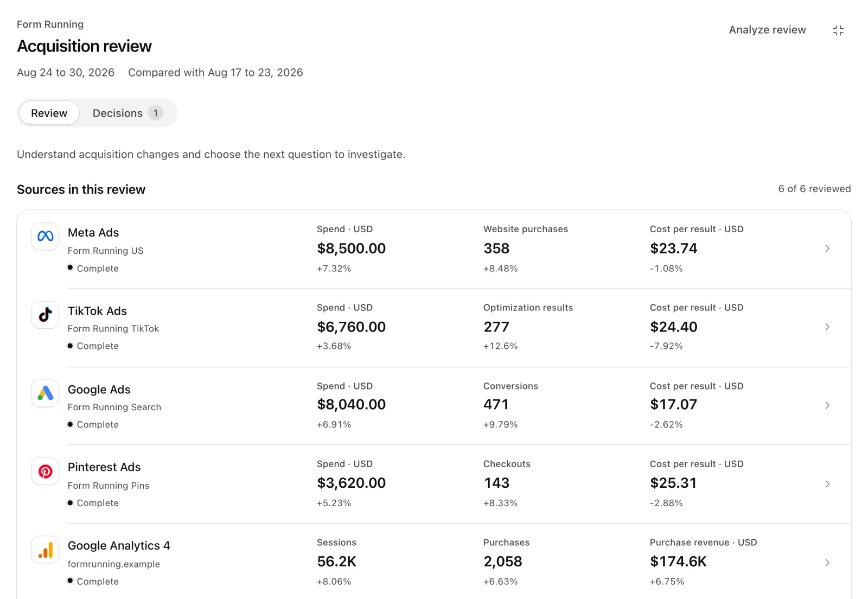Click the Meta Ads logo icon
This screenshot has width=868, height=599.
[x=45, y=236]
